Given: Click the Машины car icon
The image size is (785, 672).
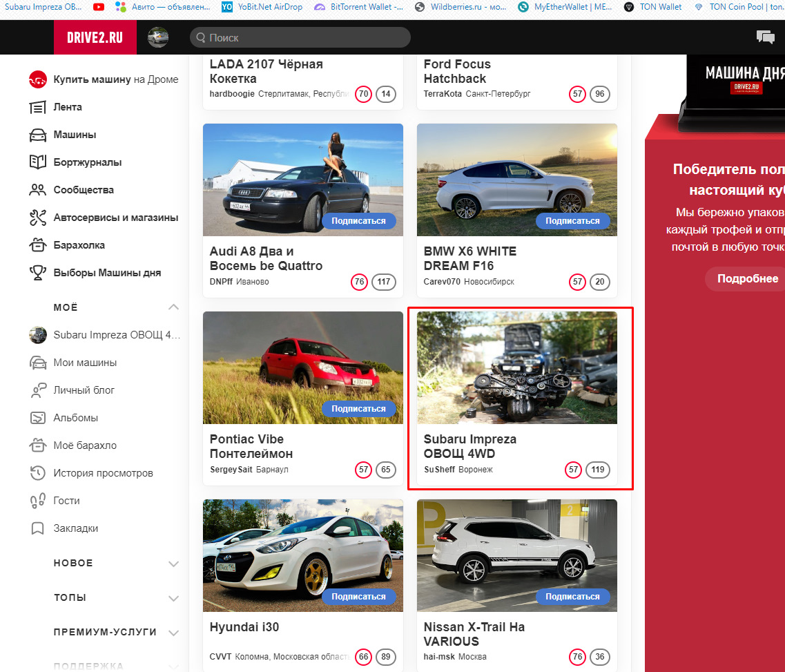Looking at the screenshot, I should point(37,135).
